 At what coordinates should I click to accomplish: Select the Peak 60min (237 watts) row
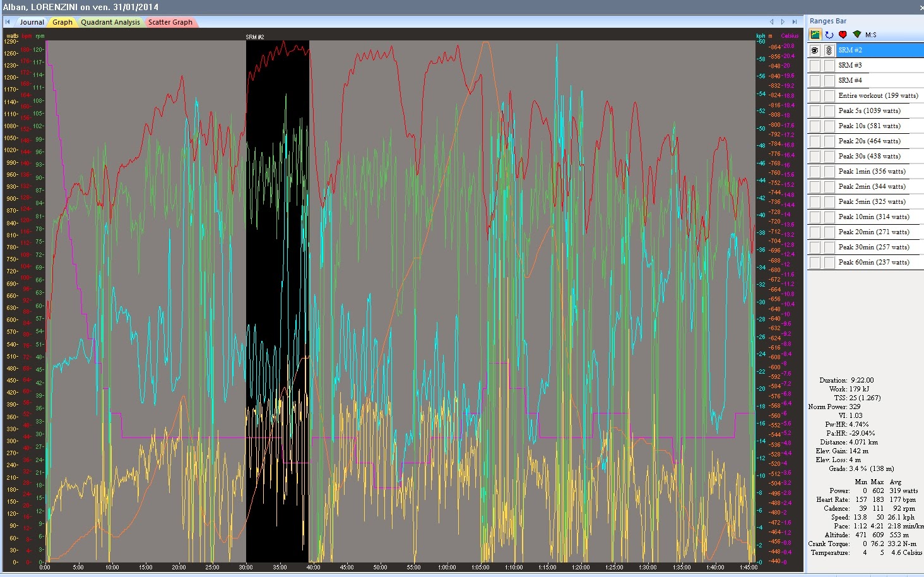(x=880, y=263)
